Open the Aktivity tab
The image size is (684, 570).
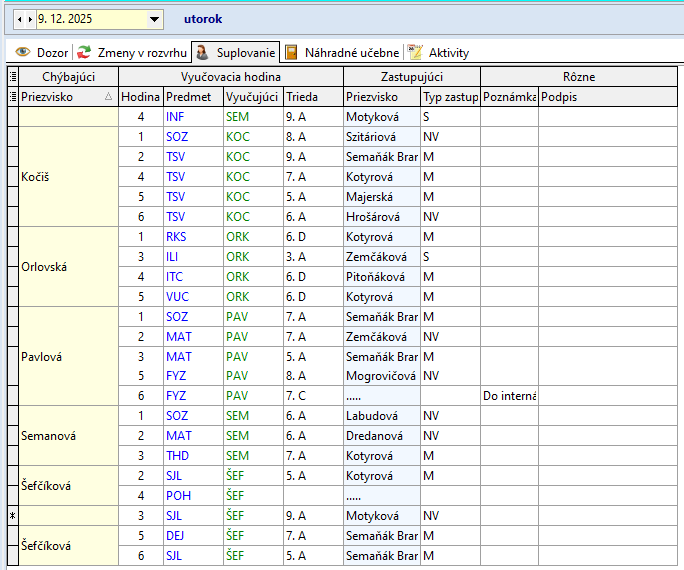[x=448, y=52]
